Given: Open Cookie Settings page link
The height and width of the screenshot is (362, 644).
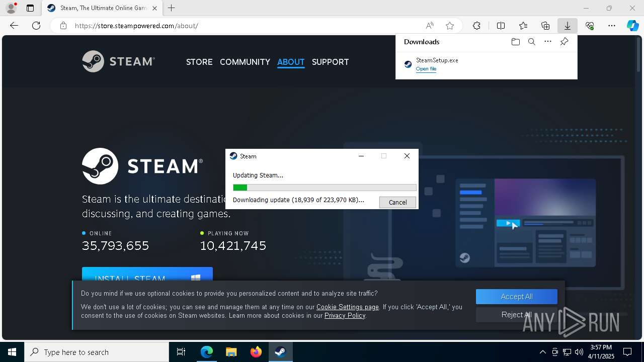Looking at the screenshot, I should coord(348,307).
